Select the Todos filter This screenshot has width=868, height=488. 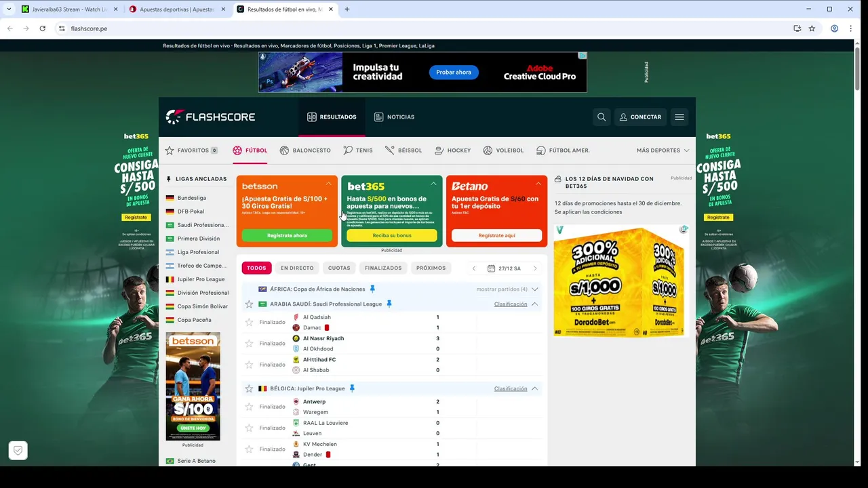[x=256, y=268]
